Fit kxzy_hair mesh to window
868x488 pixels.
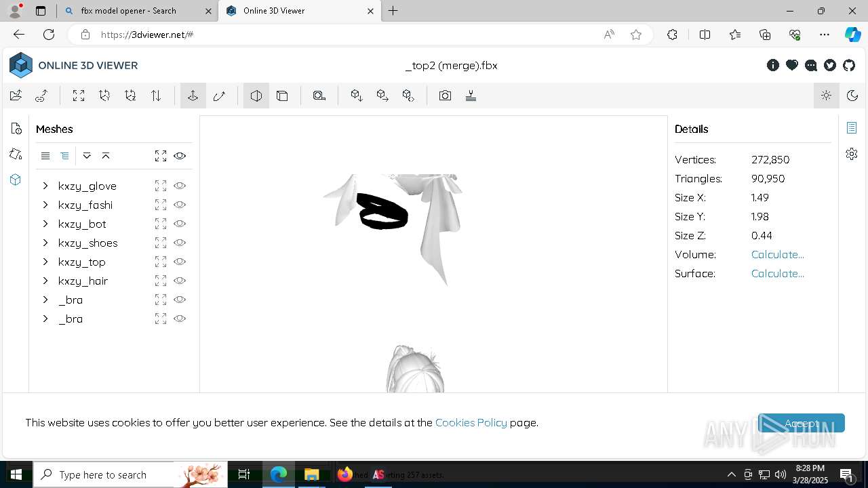pyautogui.click(x=161, y=281)
